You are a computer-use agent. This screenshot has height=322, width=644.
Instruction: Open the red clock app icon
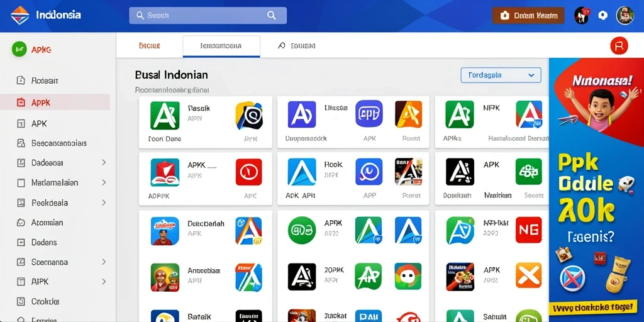click(x=248, y=172)
